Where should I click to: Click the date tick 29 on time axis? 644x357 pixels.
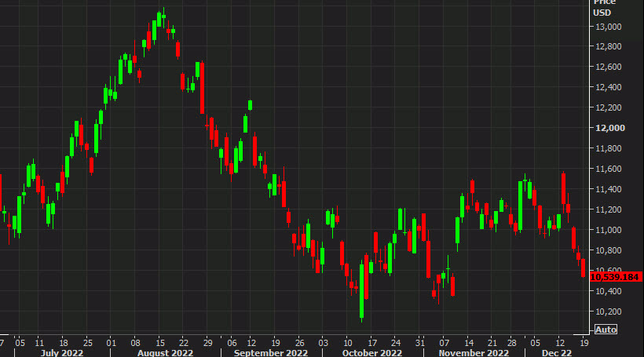pyautogui.click(x=208, y=343)
